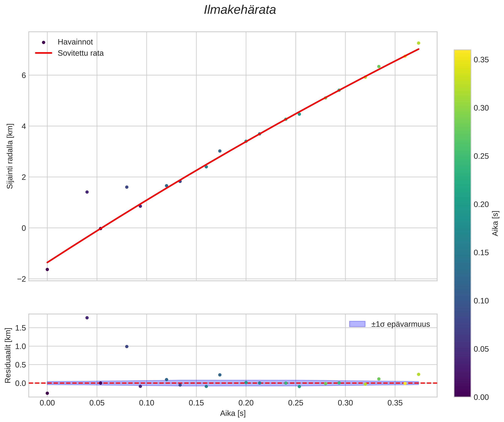The height and width of the screenshot is (422, 504).
Task: Click the ±1σ epävarmuus legend patch
Action: (x=357, y=324)
